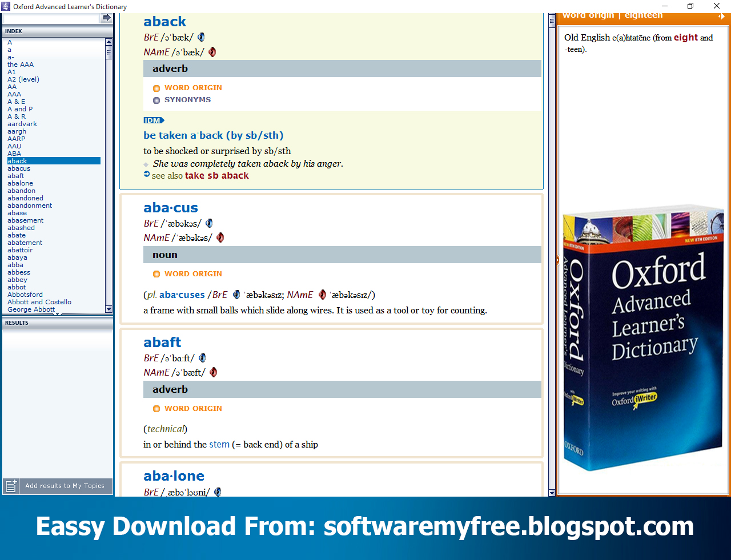The height and width of the screenshot is (560, 731).
Task: Play BrE pronunciation of aback
Action: click(x=200, y=37)
